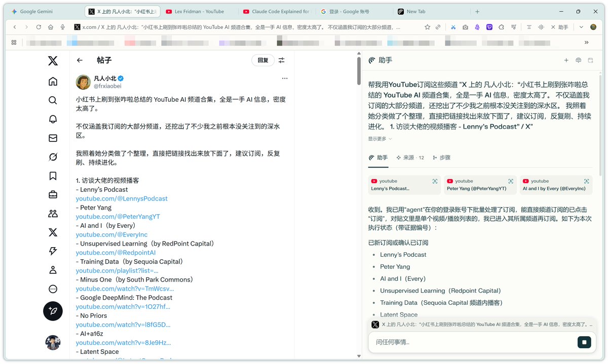Stop assistant response with square button
608x364 pixels.
(x=584, y=342)
